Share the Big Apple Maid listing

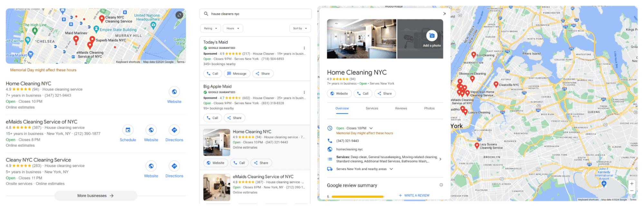coord(235,118)
